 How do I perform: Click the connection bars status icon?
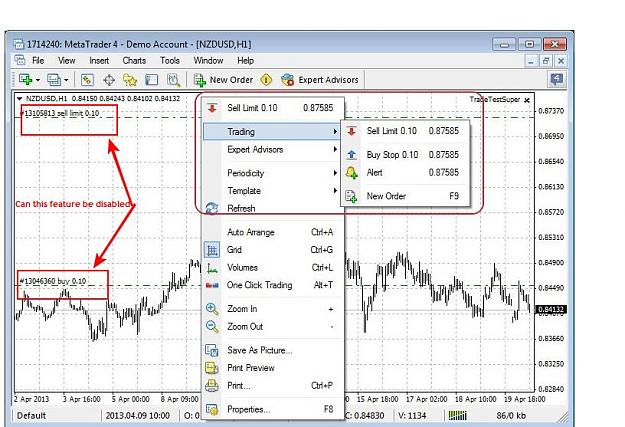pyautogui.click(x=458, y=415)
